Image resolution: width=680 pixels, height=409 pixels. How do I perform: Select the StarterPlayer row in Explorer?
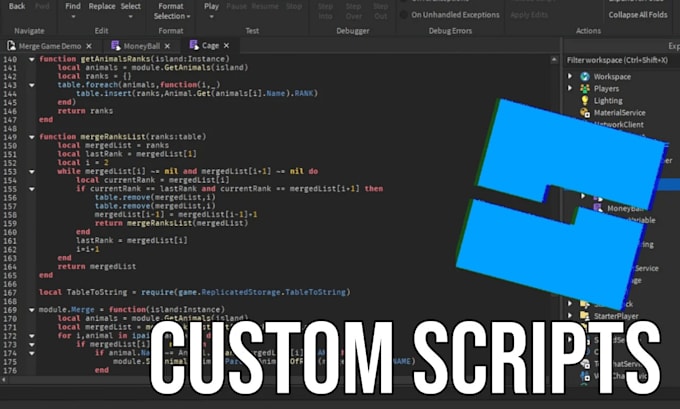(622, 316)
